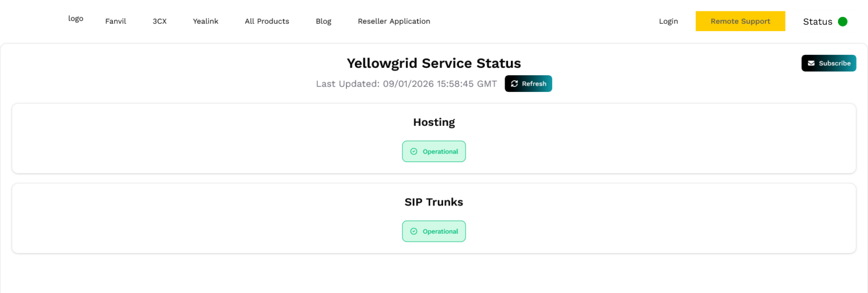The height and width of the screenshot is (293, 868).
Task: Click the Login link
Action: click(x=668, y=21)
